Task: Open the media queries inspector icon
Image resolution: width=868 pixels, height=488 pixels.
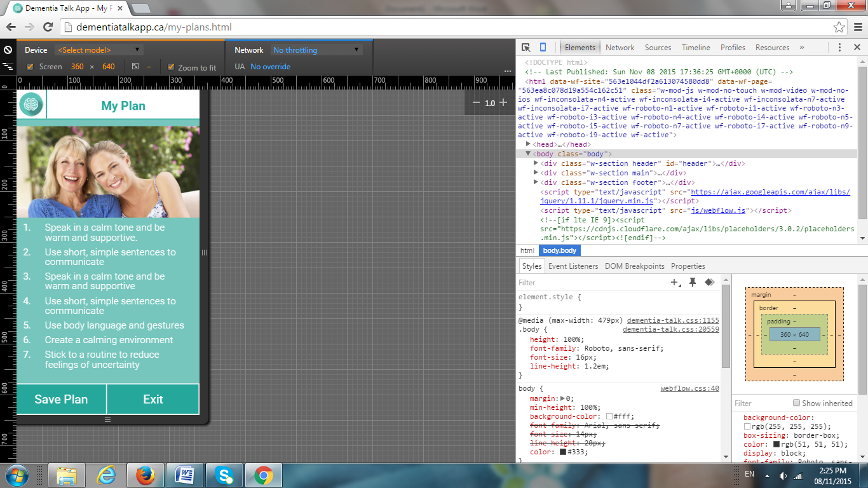Action: pyautogui.click(x=8, y=66)
